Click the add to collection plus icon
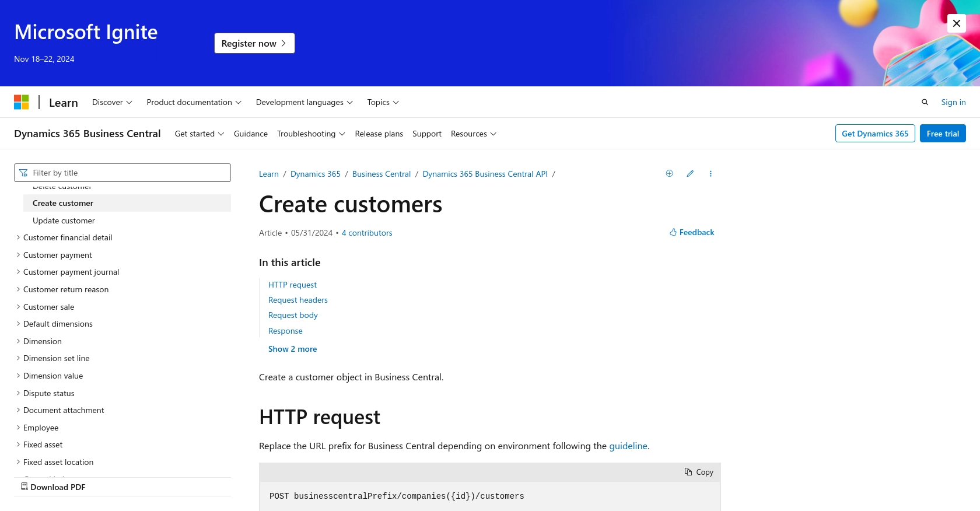Screen dimensions: 980x511 click(670, 173)
